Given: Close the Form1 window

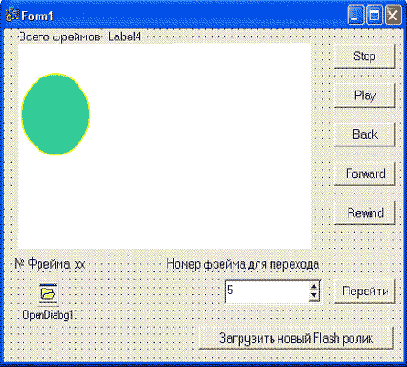Looking at the screenshot, I should point(393,15).
